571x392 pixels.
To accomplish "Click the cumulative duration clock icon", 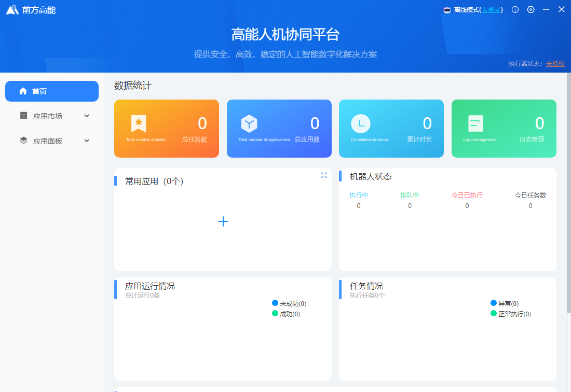I will pyautogui.click(x=361, y=123).
